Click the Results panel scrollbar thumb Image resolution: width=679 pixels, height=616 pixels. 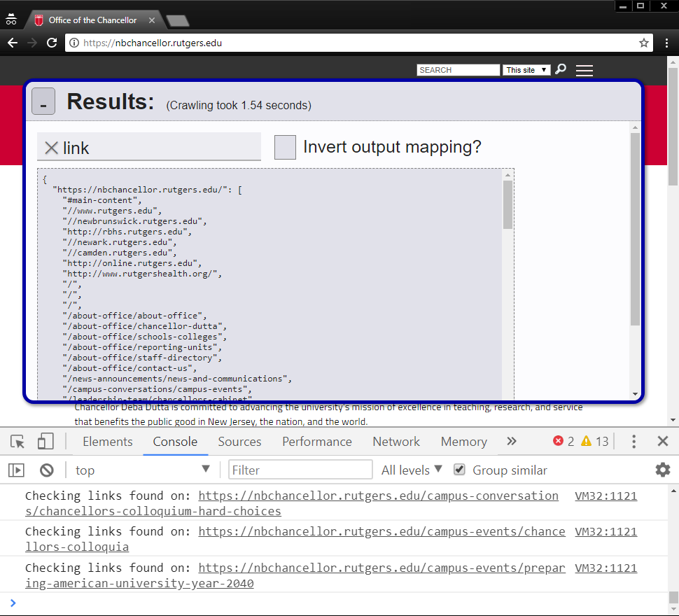pos(635,229)
